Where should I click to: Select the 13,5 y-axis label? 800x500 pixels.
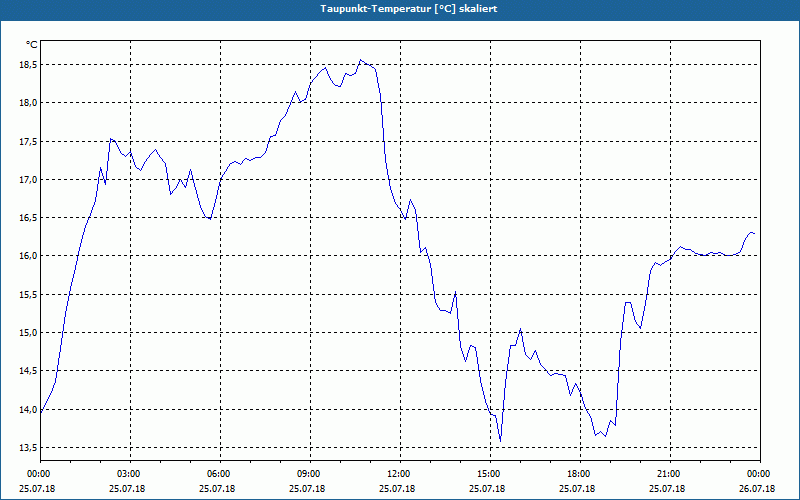[29, 447]
